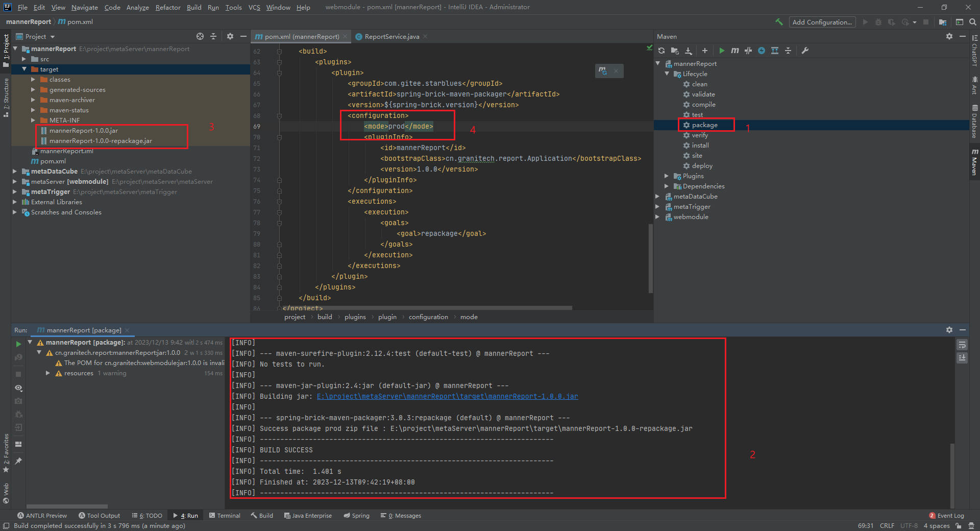Toggle Maven Offline mode blue icon
980x531 pixels.
(762, 51)
